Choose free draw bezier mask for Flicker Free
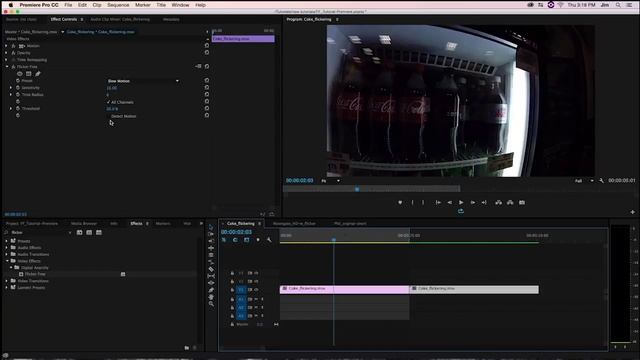640x360 pixels. pos(38,74)
